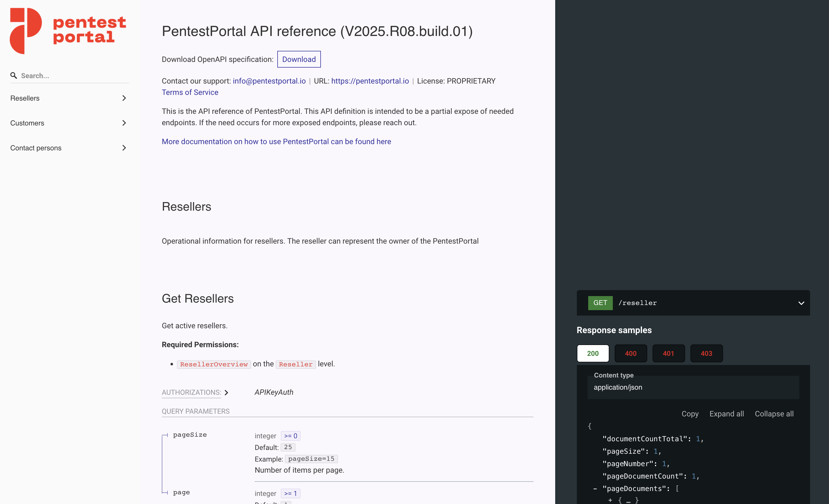Expand all response sample nodes
The width and height of the screenshot is (829, 504).
[x=726, y=414]
